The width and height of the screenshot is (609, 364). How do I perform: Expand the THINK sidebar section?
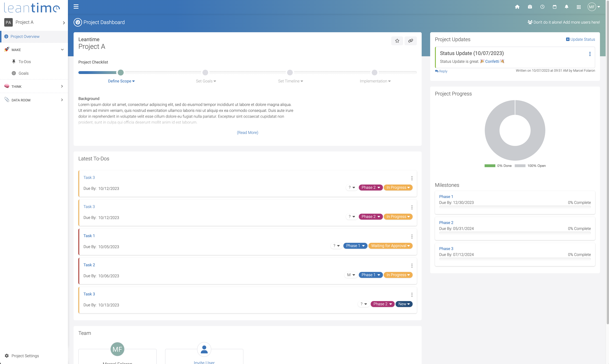tap(34, 86)
